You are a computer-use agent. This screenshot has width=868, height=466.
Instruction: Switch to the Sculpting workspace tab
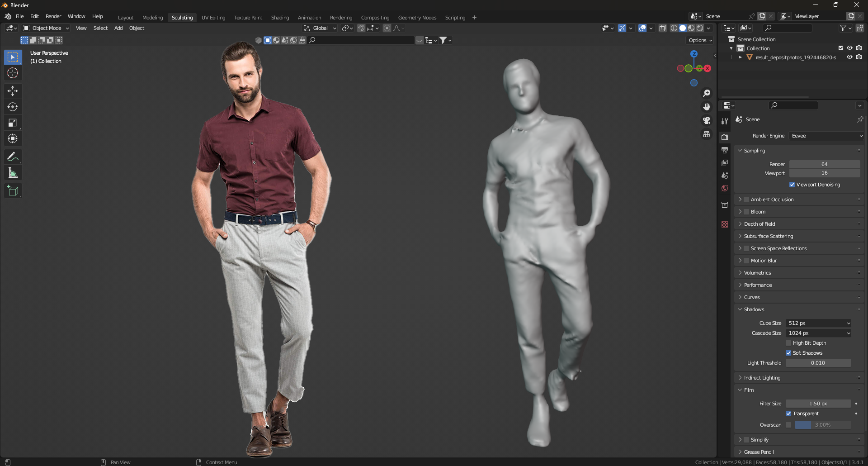tap(182, 18)
